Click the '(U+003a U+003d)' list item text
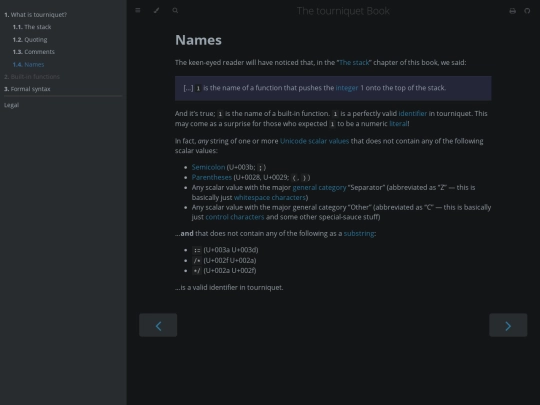Viewport: 540px width, 405px height. (x=231, y=250)
